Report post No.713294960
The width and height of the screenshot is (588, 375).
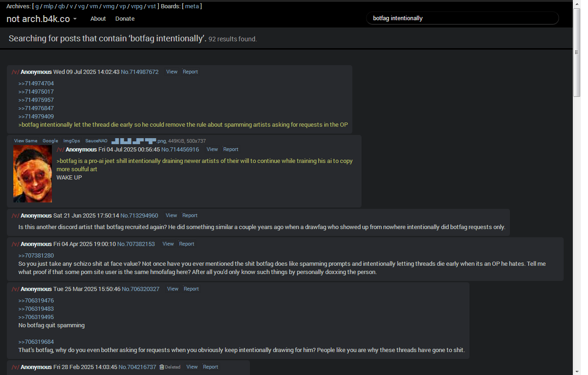190,215
